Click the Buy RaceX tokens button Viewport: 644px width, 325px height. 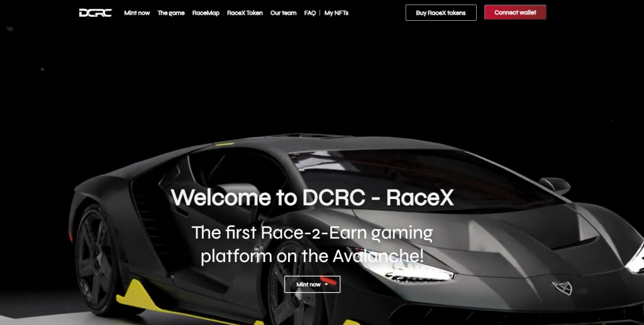(x=441, y=13)
